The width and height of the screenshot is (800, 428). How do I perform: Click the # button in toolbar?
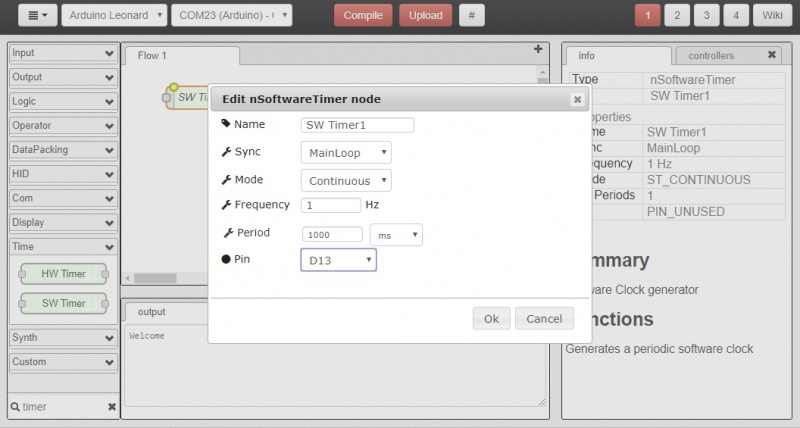(472, 15)
